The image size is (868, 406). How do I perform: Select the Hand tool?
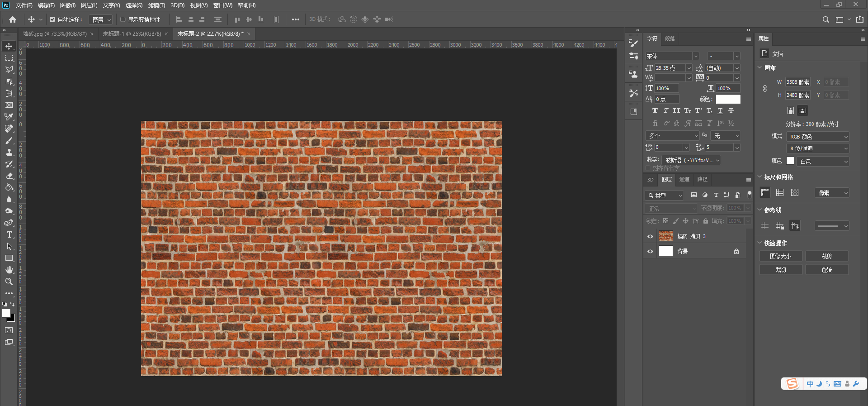tap(9, 270)
